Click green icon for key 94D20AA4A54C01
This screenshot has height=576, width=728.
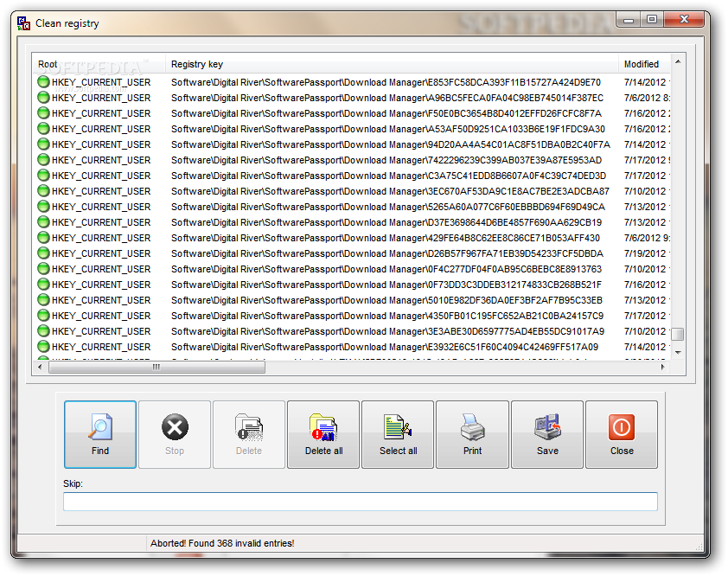tap(43, 144)
